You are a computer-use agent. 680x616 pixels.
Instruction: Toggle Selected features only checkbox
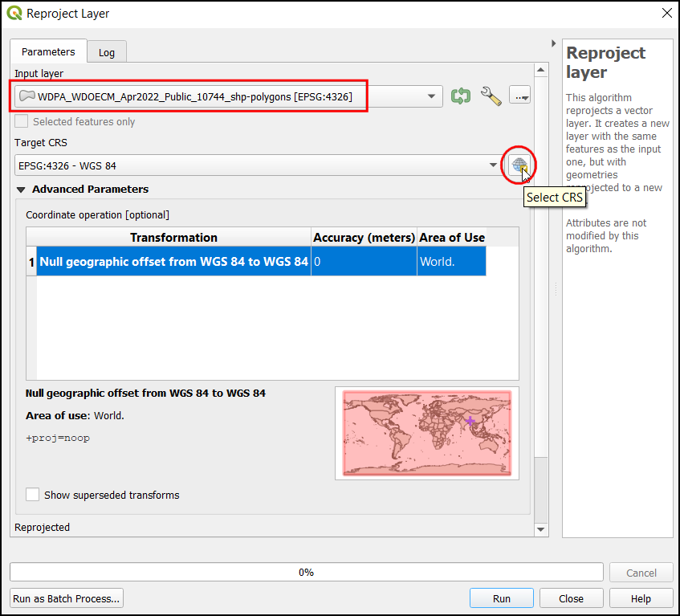(x=22, y=121)
